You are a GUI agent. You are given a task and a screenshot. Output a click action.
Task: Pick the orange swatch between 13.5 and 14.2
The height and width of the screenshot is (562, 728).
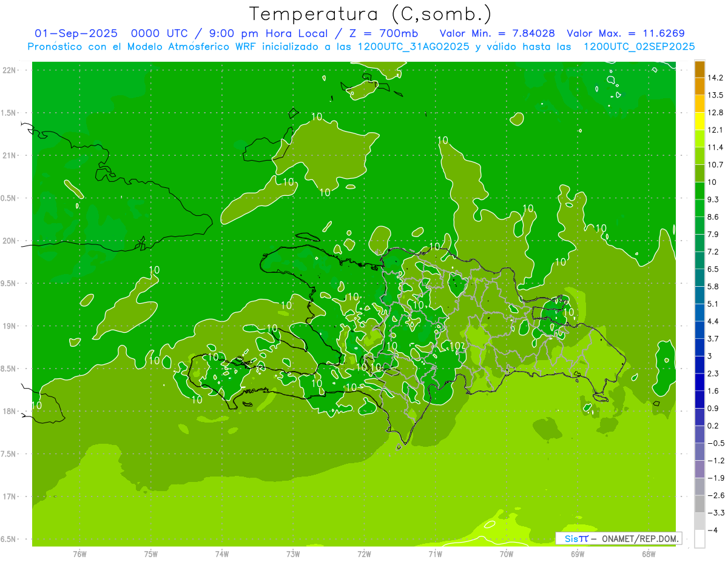(699, 87)
